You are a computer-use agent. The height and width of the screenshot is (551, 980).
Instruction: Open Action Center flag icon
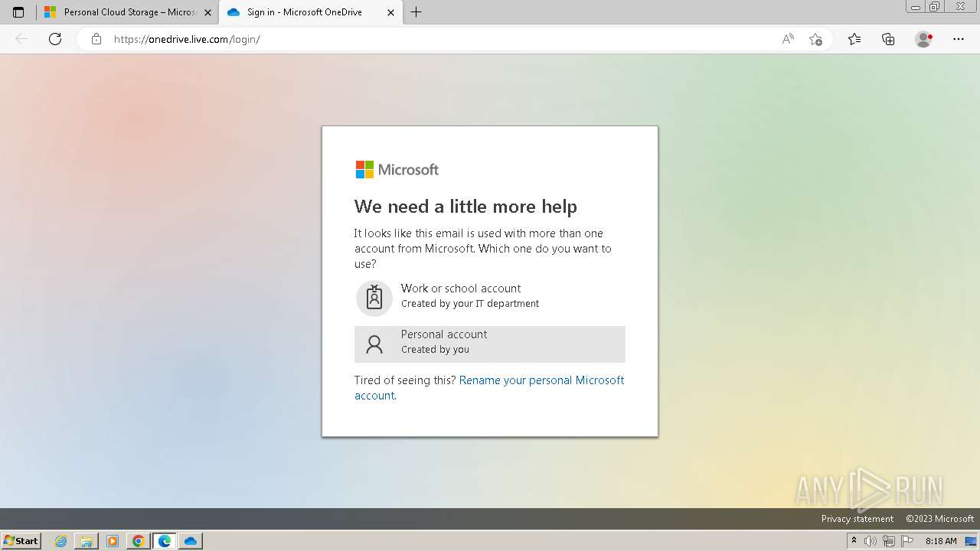click(x=907, y=541)
